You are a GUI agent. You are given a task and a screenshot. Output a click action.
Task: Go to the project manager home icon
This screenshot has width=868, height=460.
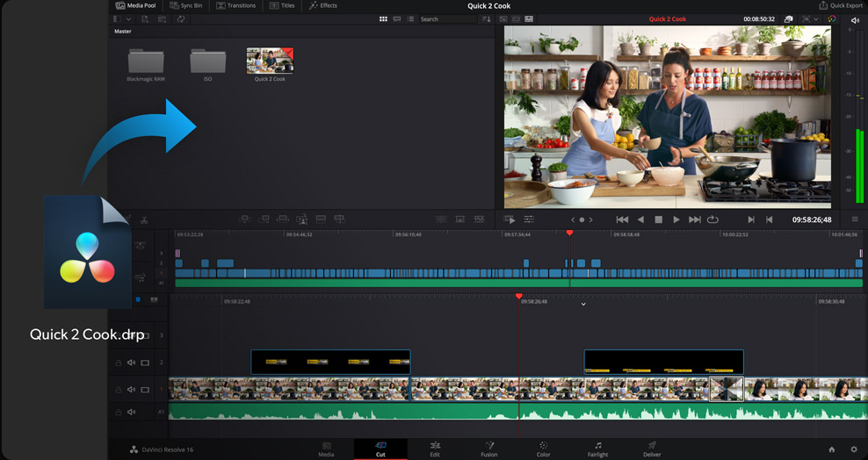(x=832, y=449)
